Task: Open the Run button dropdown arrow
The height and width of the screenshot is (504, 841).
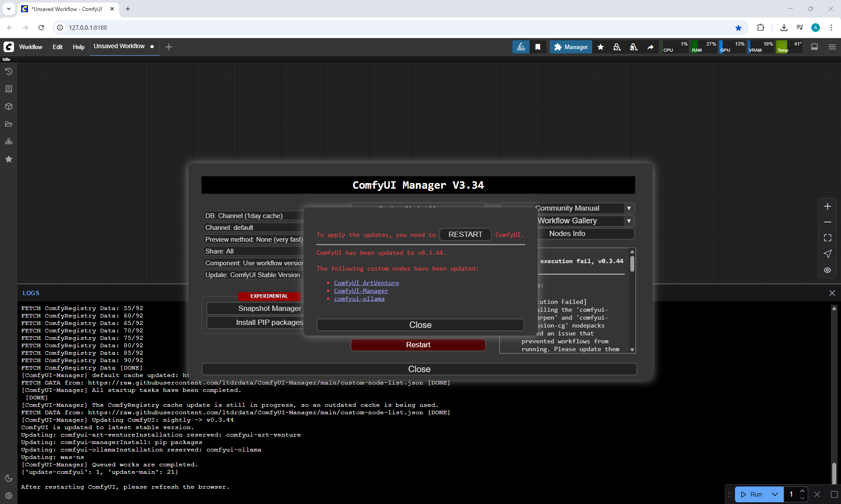Action: click(x=774, y=494)
